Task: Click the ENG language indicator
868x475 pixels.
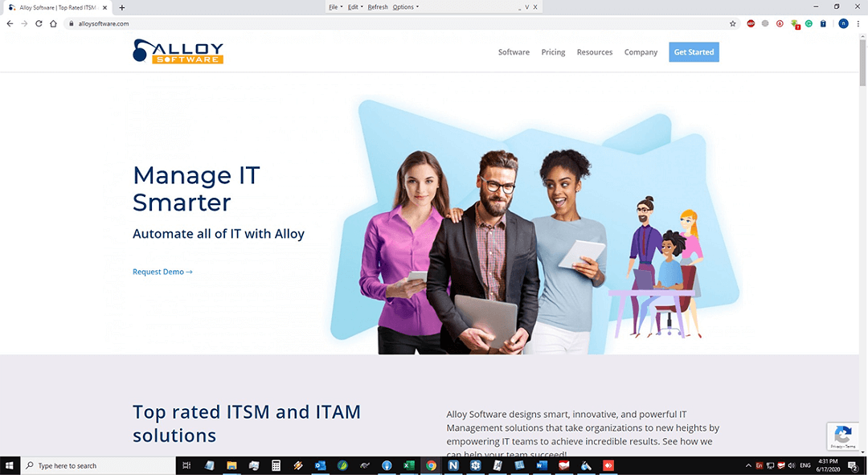Action: click(805, 465)
